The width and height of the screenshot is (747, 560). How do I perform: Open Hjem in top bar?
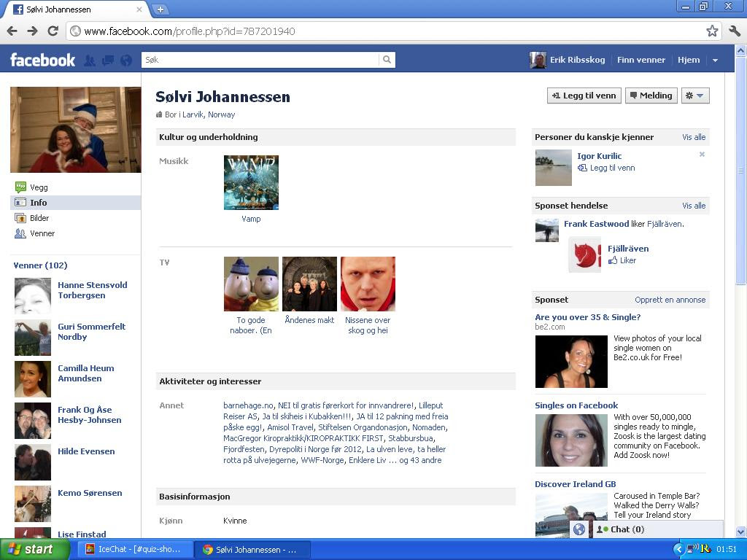(x=689, y=60)
